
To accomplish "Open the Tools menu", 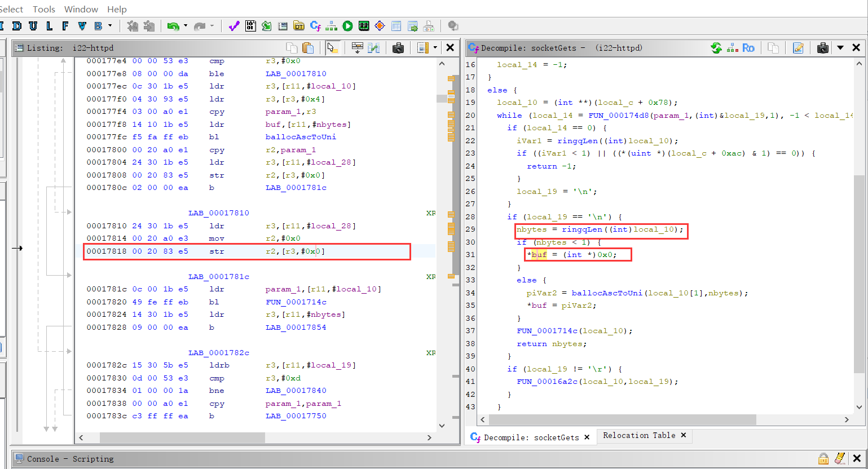I will click(44, 9).
